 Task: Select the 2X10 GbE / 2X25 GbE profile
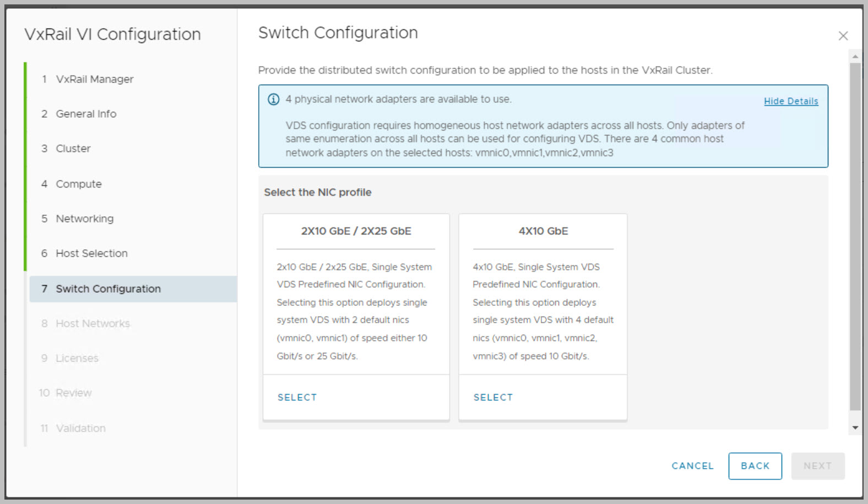coord(297,397)
